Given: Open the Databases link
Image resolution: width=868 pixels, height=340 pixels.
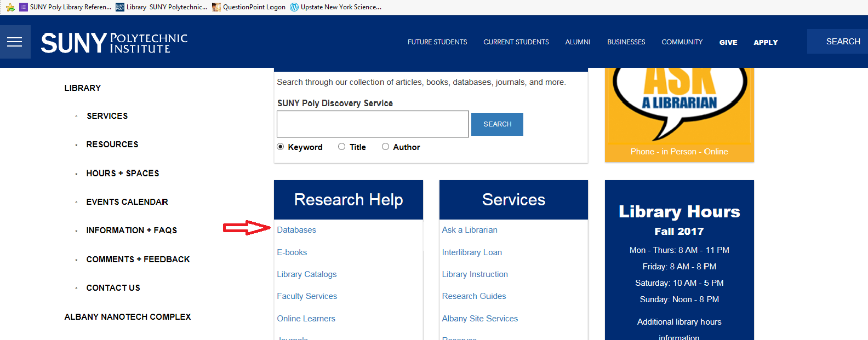Looking at the screenshot, I should click(x=296, y=230).
